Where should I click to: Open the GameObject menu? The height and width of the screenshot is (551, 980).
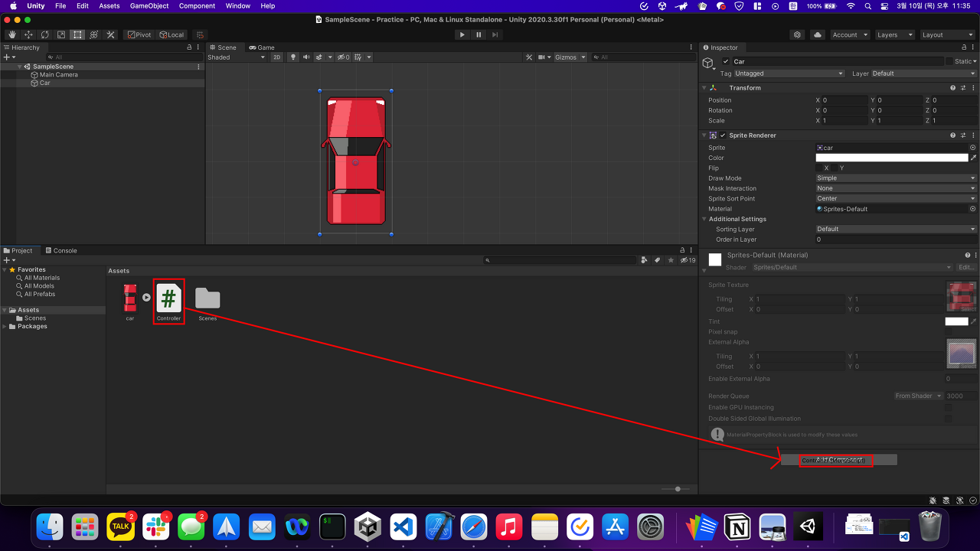click(149, 6)
